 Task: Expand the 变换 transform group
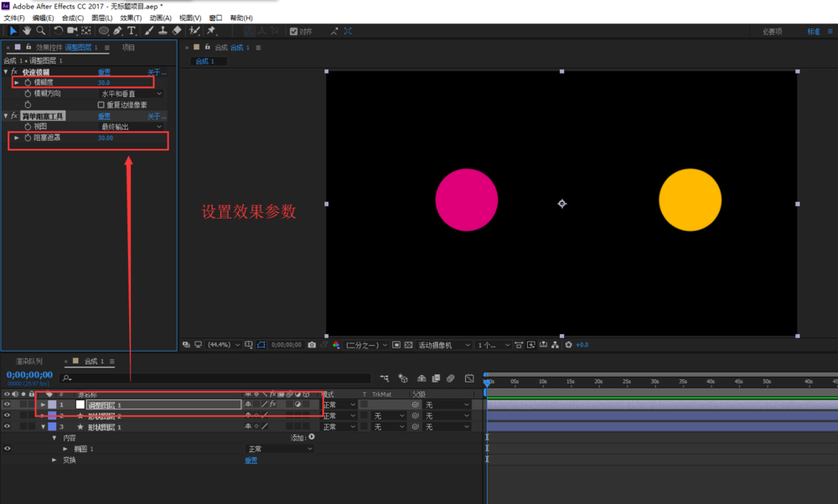[x=54, y=460]
